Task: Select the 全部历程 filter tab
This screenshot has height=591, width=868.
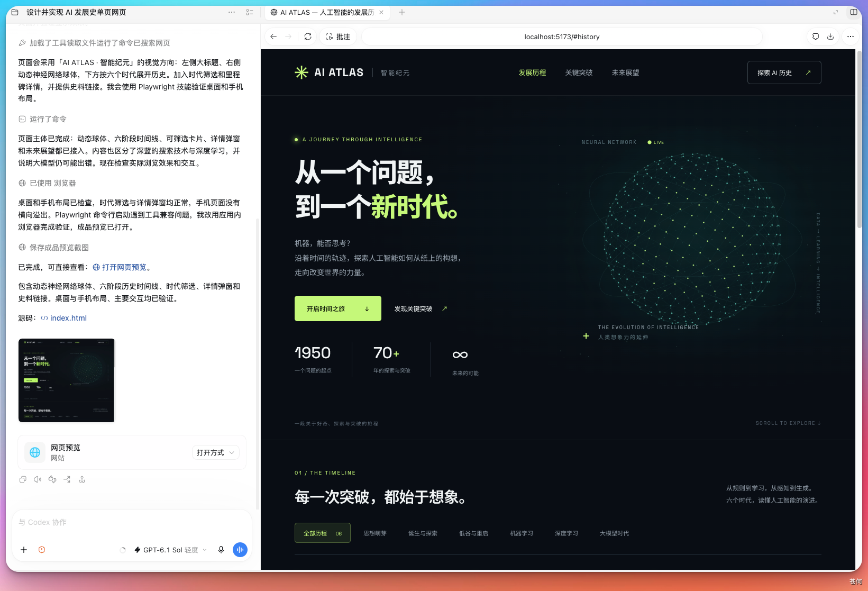Action: pyautogui.click(x=323, y=533)
